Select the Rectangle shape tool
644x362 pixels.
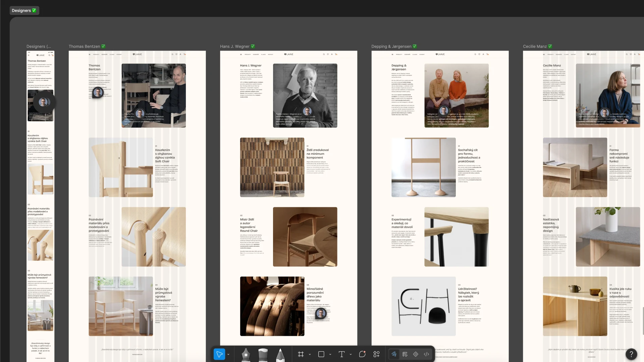[x=321, y=354]
